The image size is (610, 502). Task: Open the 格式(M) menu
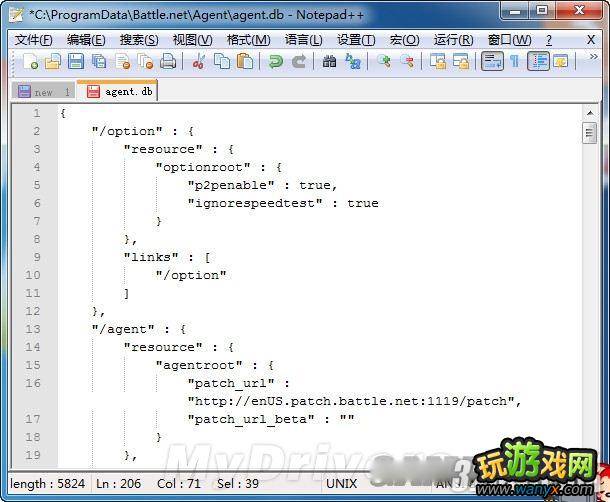click(x=248, y=40)
